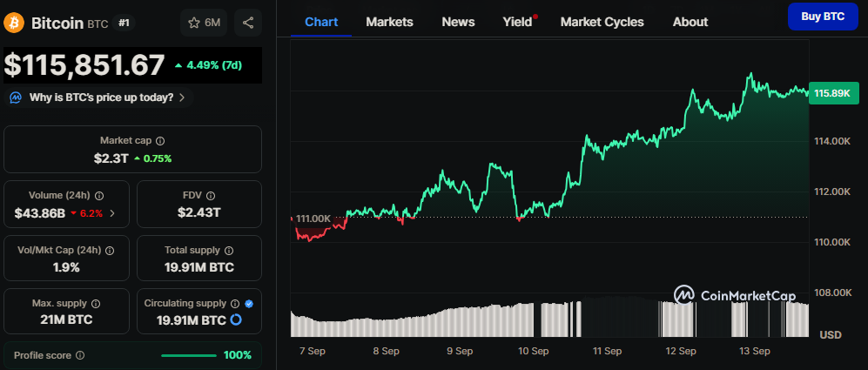Click FDV info icon

pyautogui.click(x=212, y=196)
